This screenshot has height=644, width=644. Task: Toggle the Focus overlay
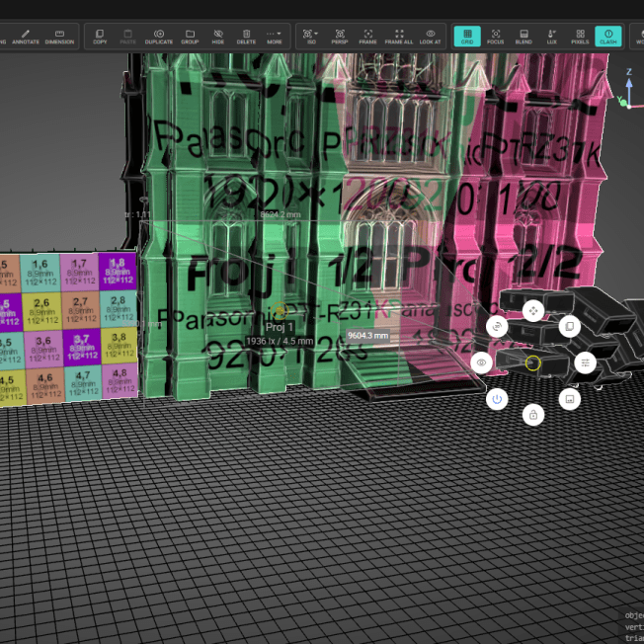point(495,37)
